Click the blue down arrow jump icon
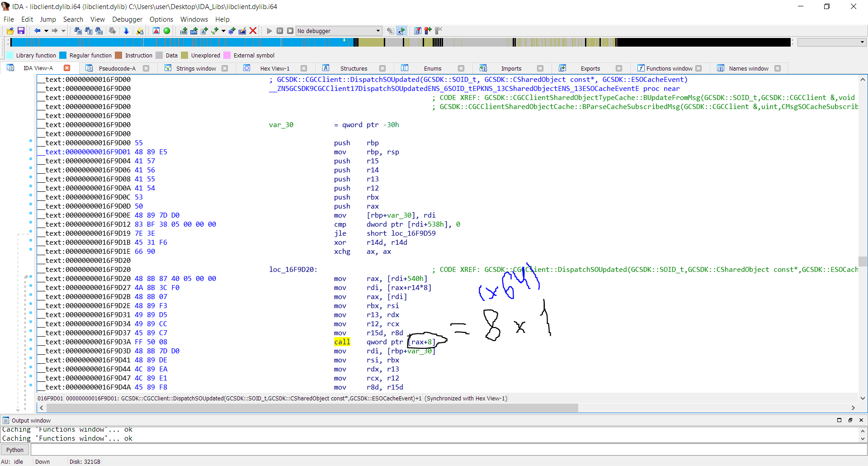Screen dimensions: 868x466 point(126,31)
